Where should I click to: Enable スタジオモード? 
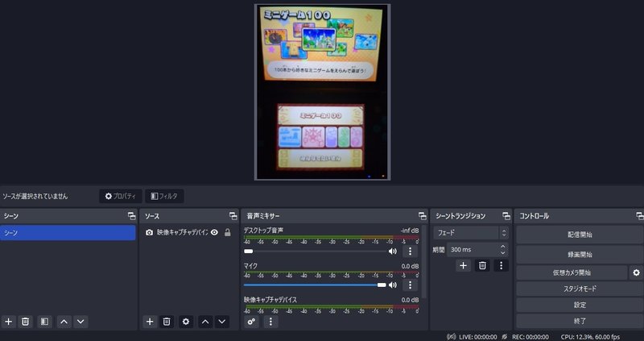coord(580,289)
